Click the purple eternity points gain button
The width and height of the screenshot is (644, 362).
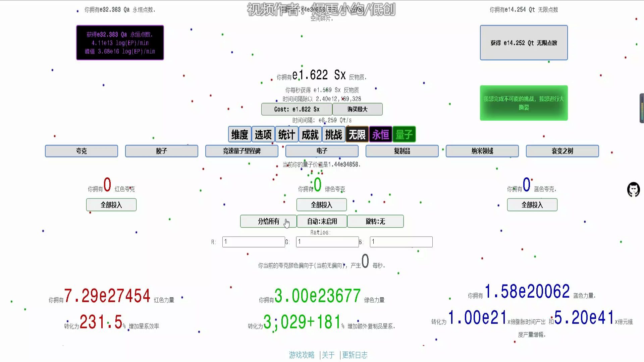120,43
